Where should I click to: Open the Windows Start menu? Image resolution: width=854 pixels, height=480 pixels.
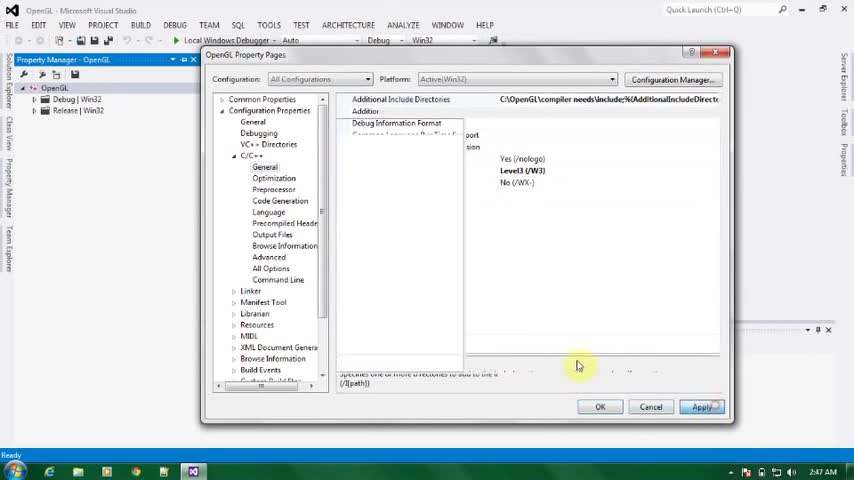point(15,471)
